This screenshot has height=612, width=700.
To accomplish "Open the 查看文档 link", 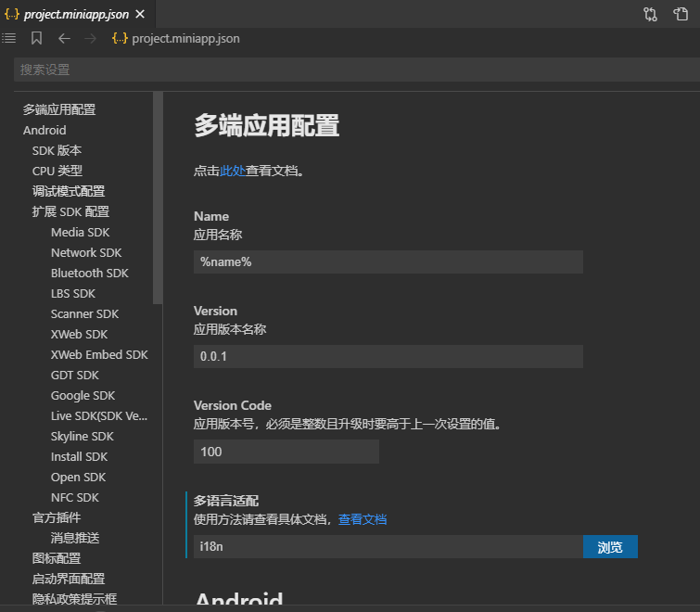I will [363, 519].
